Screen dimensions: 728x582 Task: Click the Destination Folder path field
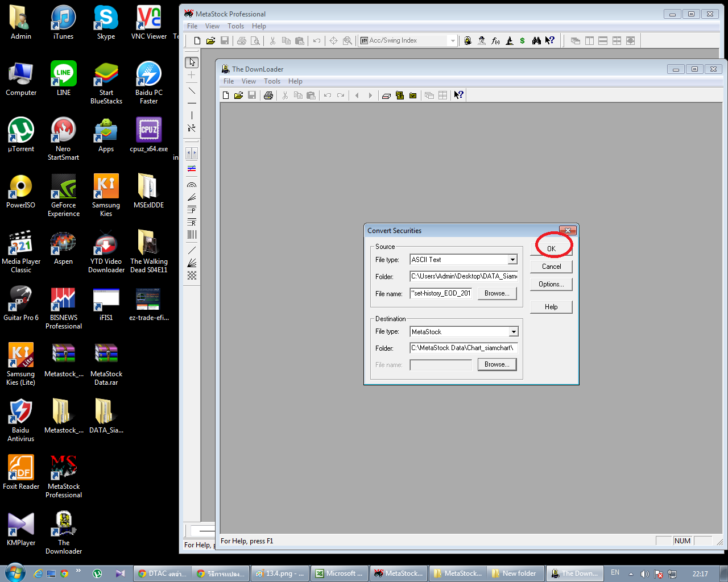click(x=464, y=348)
